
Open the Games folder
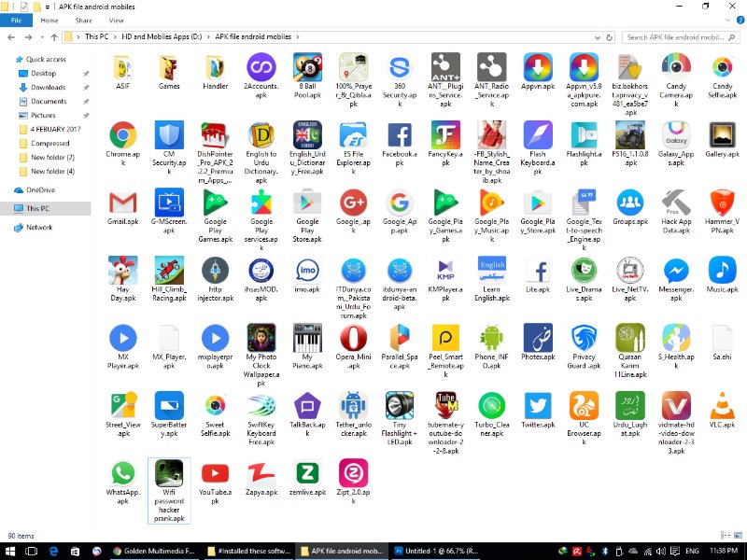pos(169,67)
